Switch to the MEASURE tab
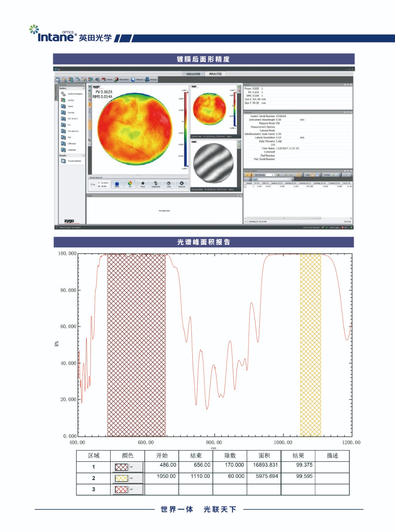Screen dimensions: 395x532 pos(193,74)
